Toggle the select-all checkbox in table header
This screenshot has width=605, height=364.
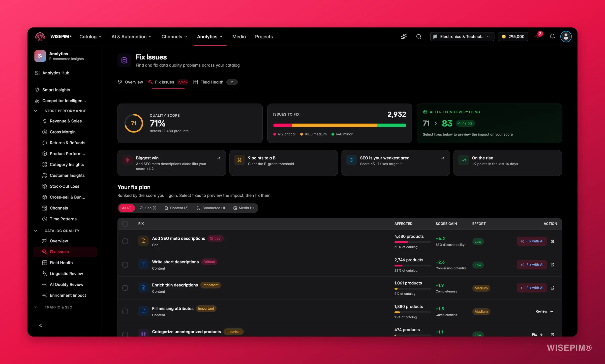coord(125,224)
